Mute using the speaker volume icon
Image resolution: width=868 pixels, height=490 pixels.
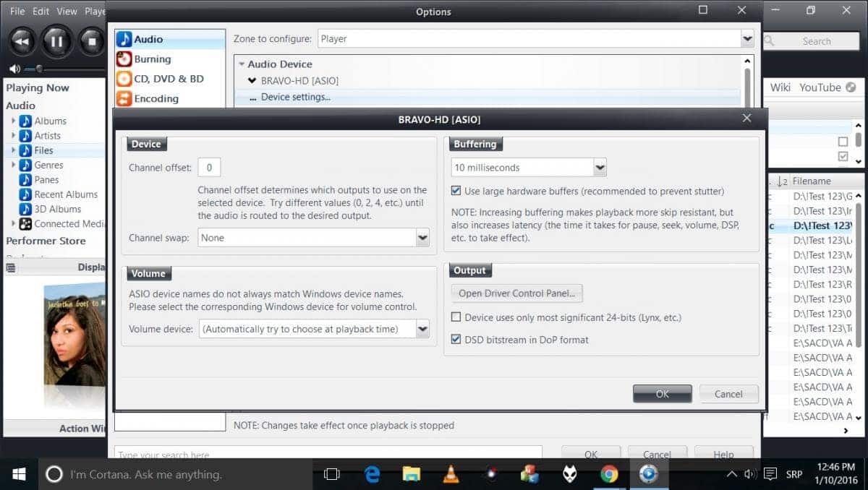(x=14, y=69)
